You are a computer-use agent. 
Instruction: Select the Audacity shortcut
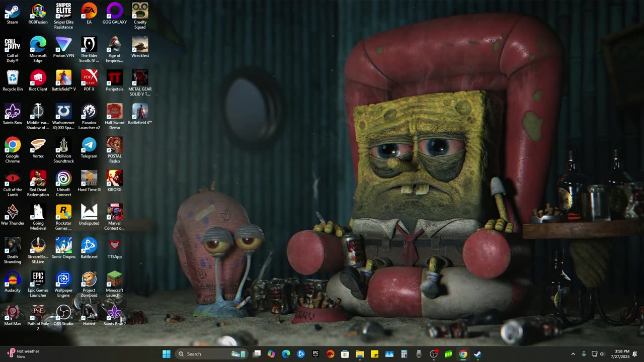13,282
